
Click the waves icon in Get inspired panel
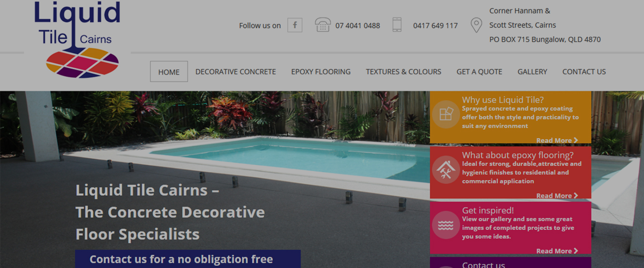click(446, 225)
